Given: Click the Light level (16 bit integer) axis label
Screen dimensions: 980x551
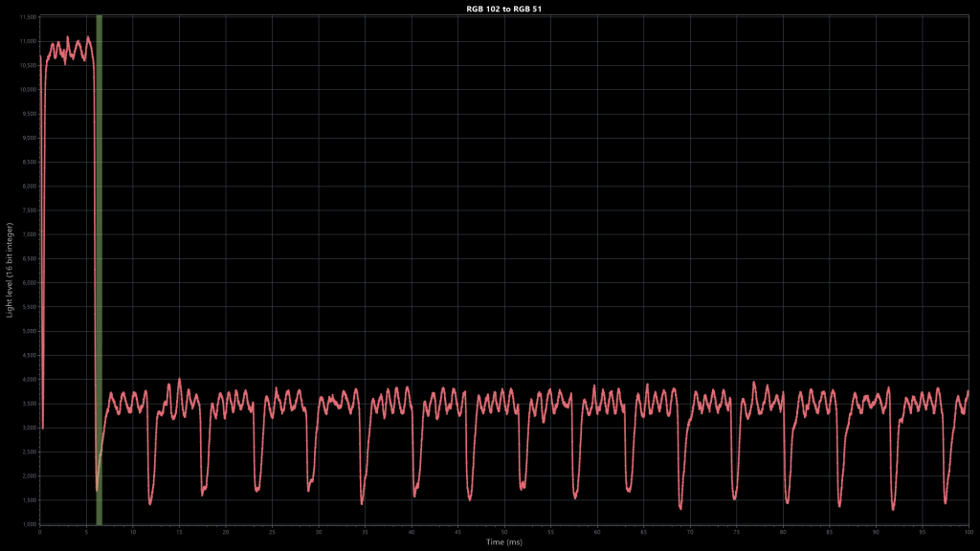Looking at the screenshot, I should tap(10, 270).
